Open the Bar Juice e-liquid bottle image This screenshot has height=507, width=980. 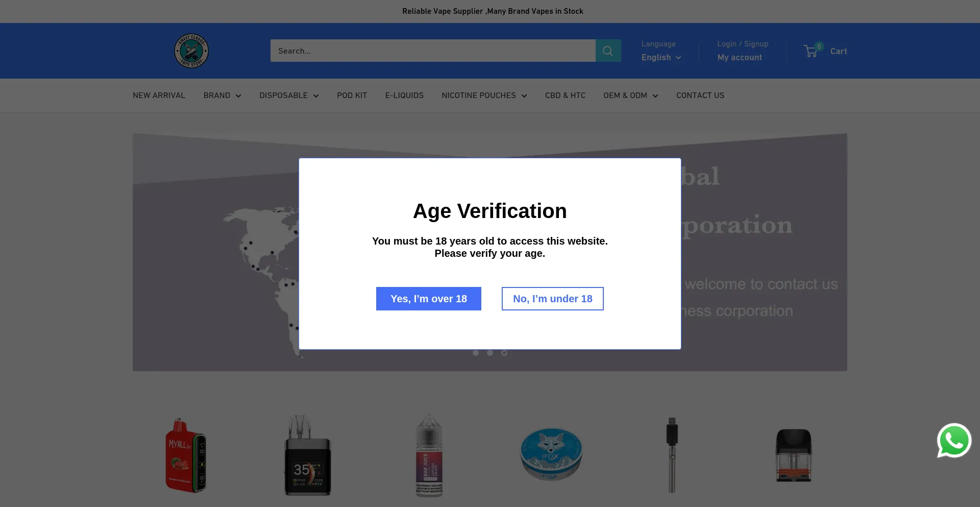429,455
